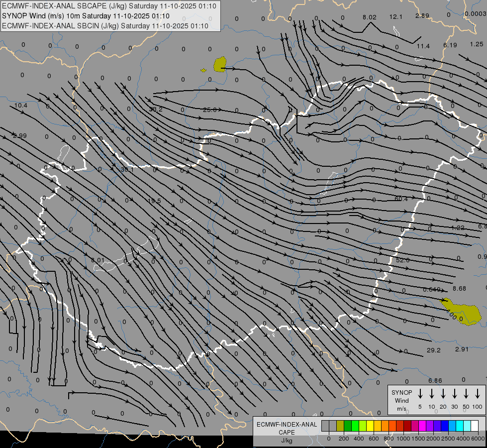Click the 5 m/s wind arrow in legend
The height and width of the screenshot is (448, 487).
pyautogui.click(x=420, y=394)
